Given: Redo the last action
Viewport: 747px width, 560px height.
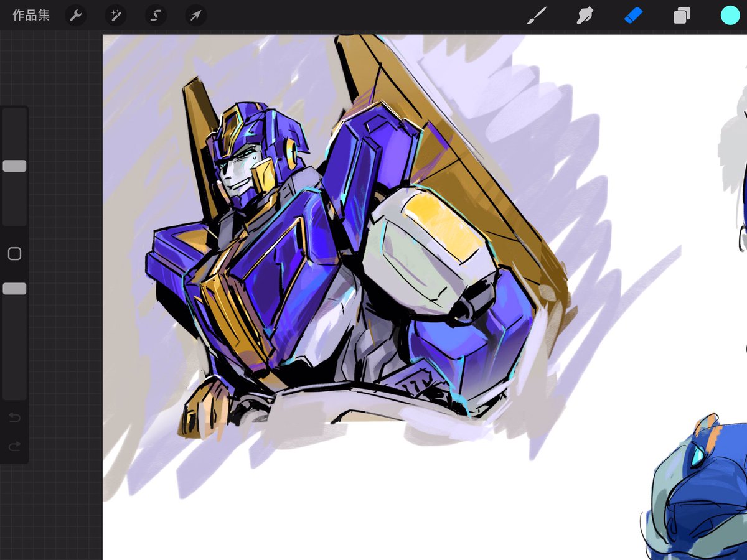Looking at the screenshot, I should (14, 446).
